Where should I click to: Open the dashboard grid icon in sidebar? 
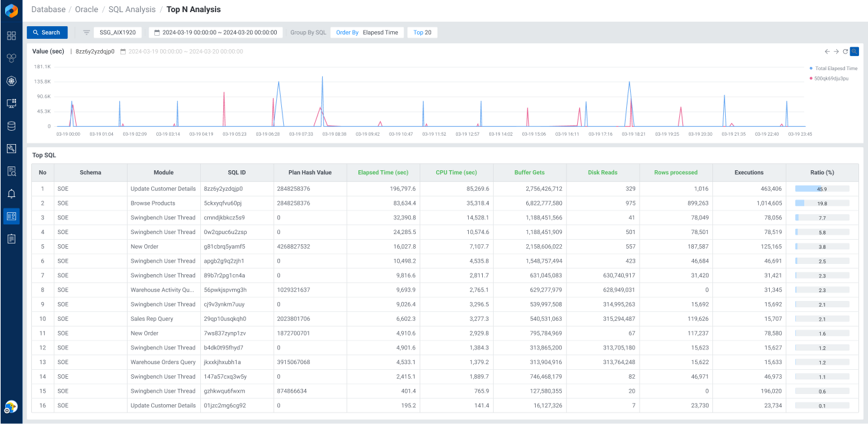[11, 36]
